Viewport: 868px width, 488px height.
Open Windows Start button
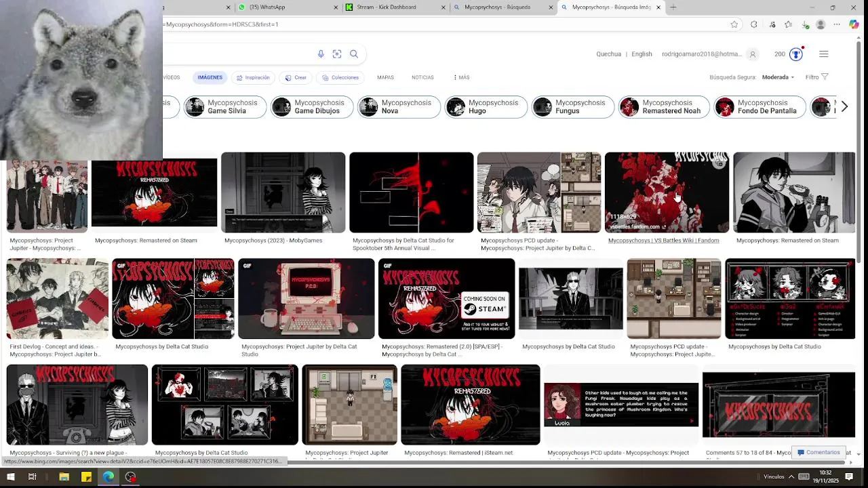tap(12, 477)
